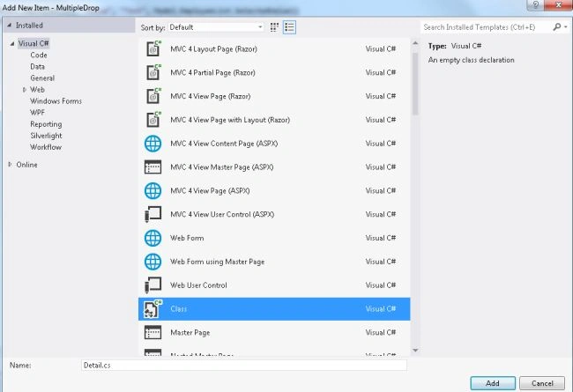Click the MVC 4 View Page (Razor) icon

click(153, 96)
